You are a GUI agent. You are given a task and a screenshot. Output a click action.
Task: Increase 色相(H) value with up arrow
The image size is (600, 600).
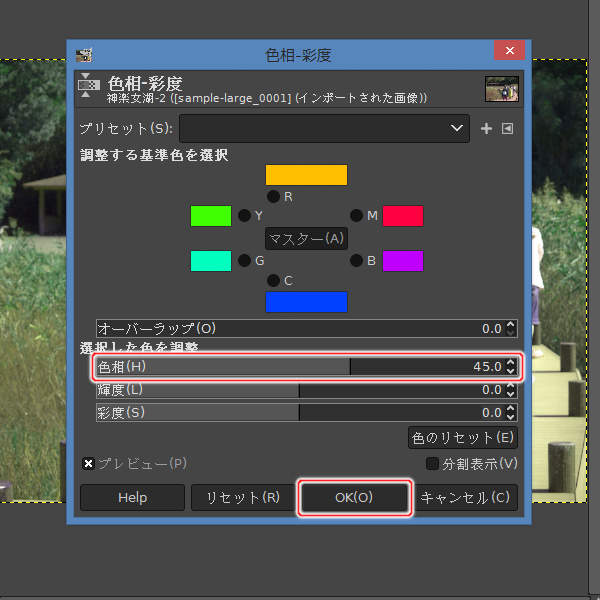(x=510, y=362)
